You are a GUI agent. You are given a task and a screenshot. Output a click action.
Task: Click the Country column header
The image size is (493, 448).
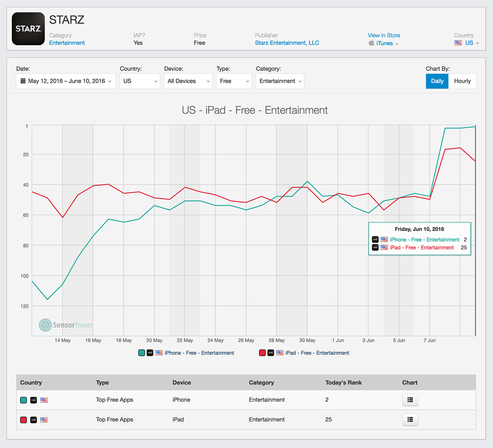(31, 383)
